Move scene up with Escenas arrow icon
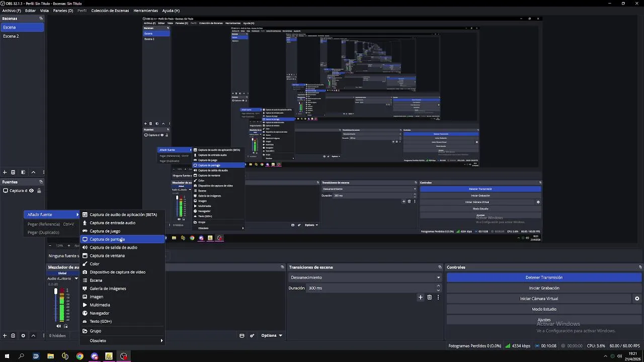Viewport: 644px width, 362px height. pyautogui.click(x=33, y=172)
